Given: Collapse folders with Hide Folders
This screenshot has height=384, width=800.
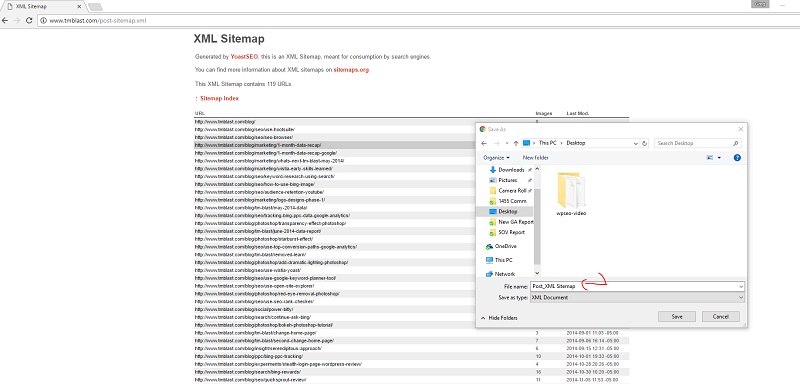Looking at the screenshot, I should click(x=499, y=318).
